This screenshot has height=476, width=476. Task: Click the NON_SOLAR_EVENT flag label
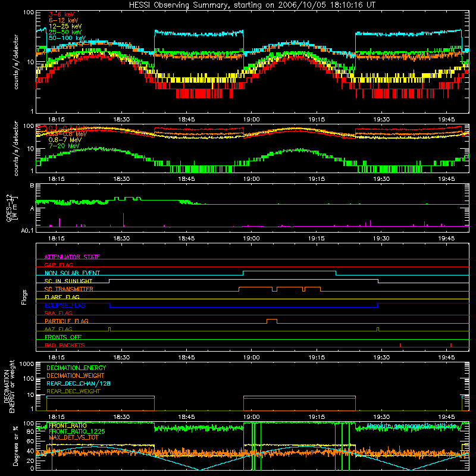pyautogui.click(x=72, y=273)
